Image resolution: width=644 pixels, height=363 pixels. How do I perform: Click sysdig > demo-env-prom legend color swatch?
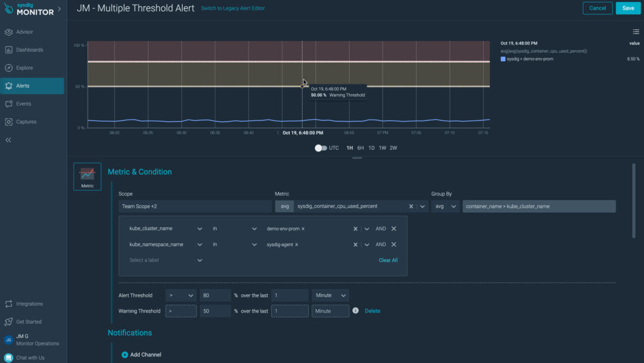click(x=503, y=59)
